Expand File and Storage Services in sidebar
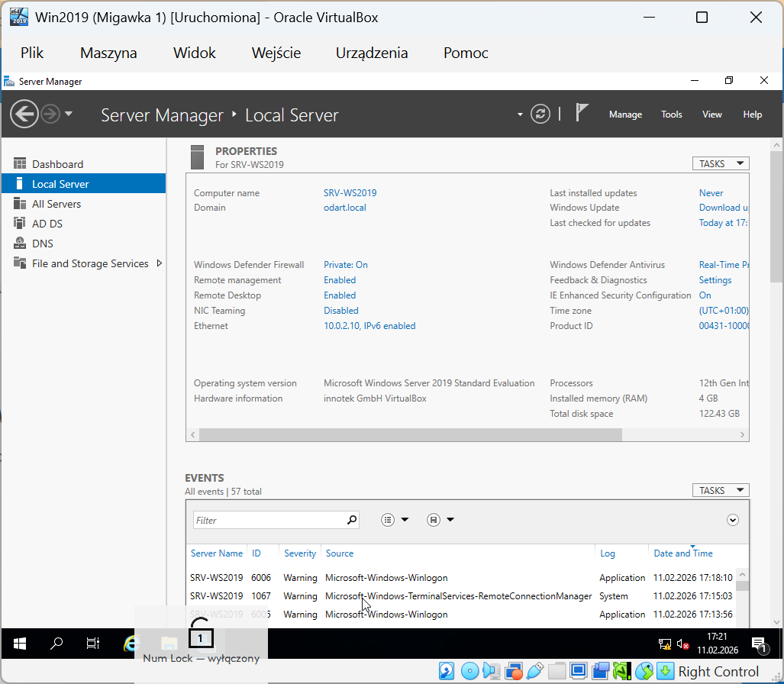This screenshot has width=784, height=684. pos(160,263)
